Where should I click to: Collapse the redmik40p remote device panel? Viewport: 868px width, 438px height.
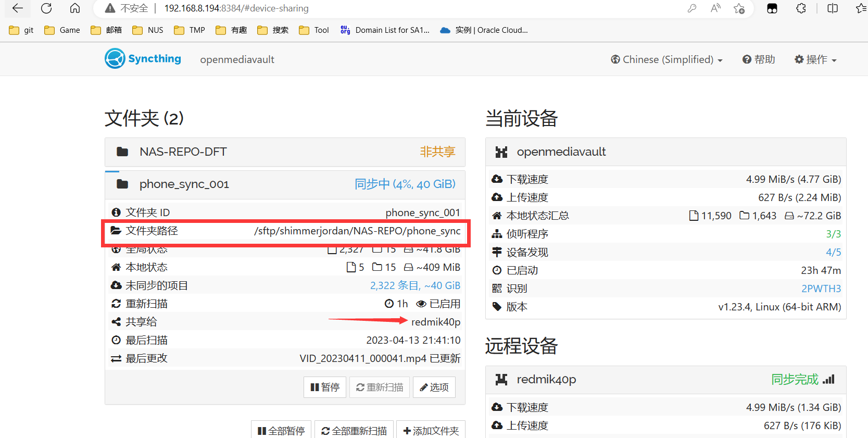665,380
